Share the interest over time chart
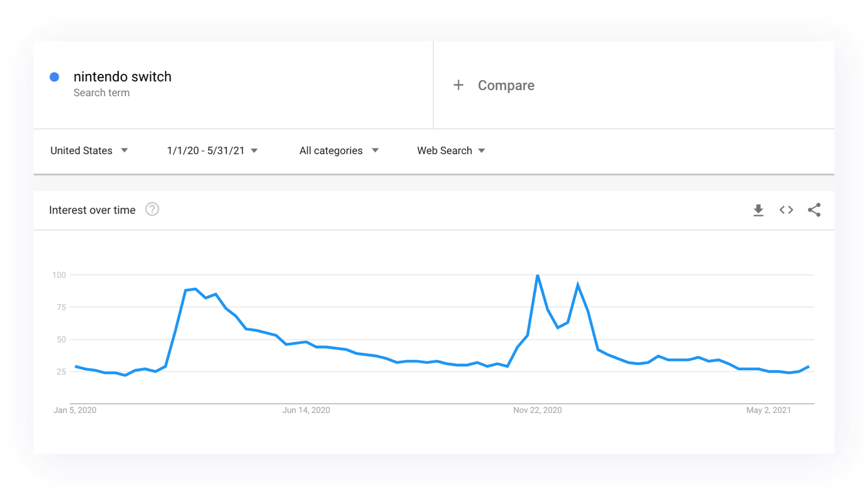 click(x=814, y=210)
